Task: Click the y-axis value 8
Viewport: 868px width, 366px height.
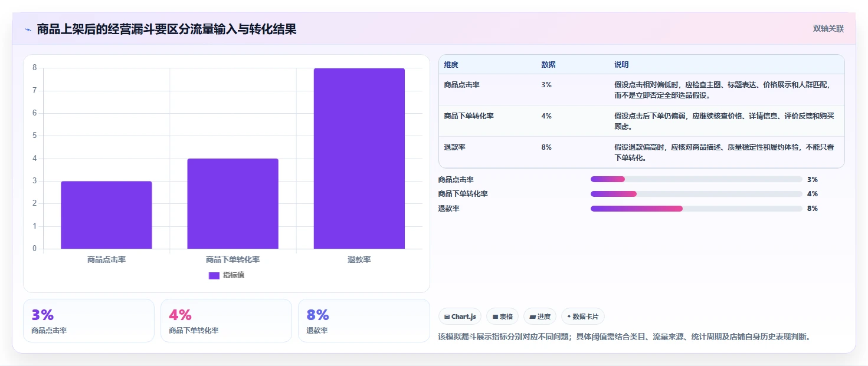Action: [x=34, y=68]
